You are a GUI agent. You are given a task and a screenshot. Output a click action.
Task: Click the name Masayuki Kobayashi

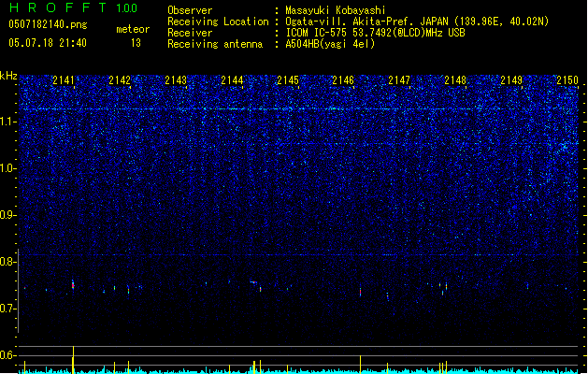click(336, 10)
